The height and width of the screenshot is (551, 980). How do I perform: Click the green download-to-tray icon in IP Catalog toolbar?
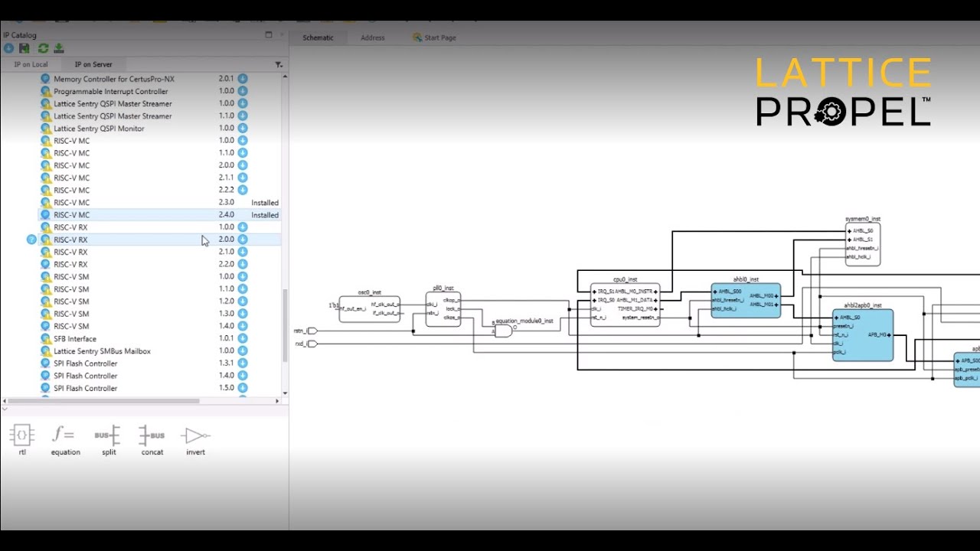[59, 48]
